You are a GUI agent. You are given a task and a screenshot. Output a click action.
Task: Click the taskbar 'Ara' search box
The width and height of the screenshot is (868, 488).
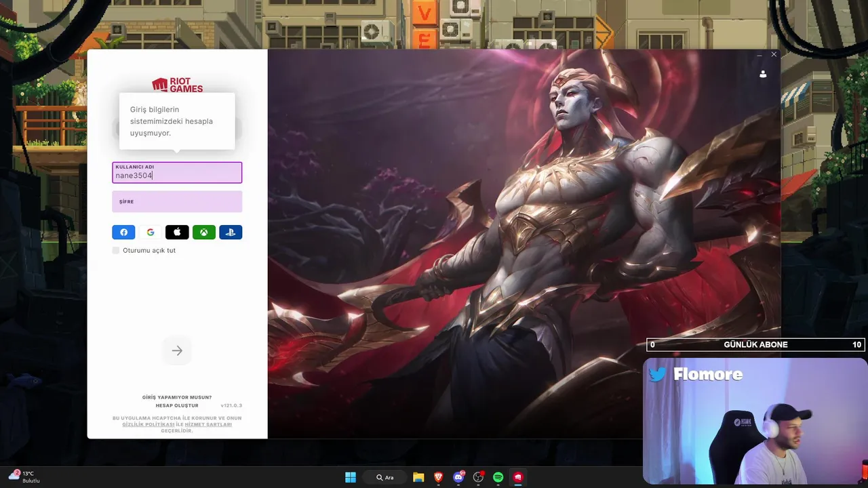click(385, 477)
